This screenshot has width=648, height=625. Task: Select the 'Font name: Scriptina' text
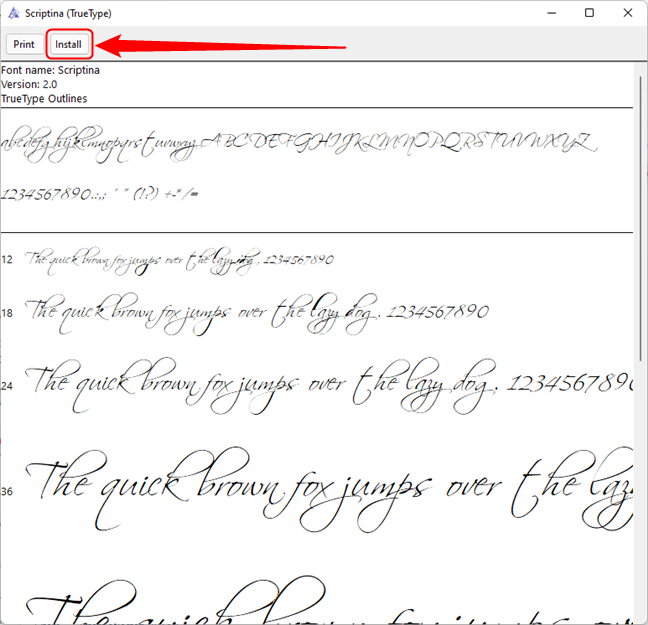[50, 70]
